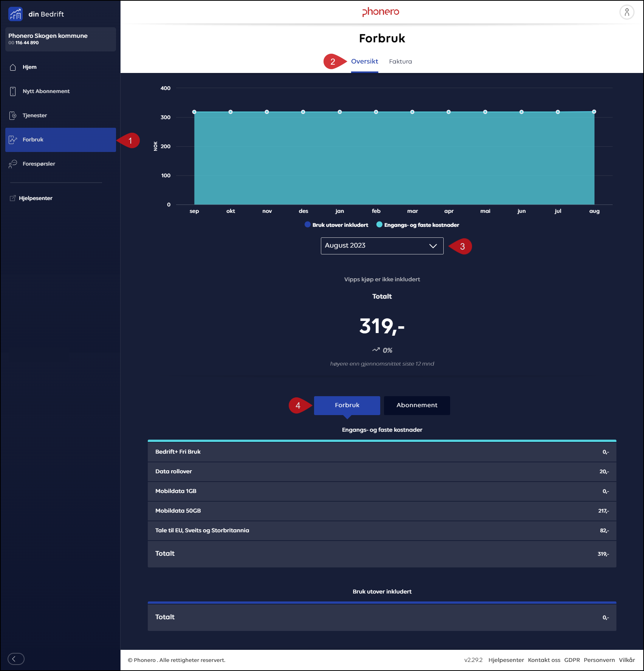The width and height of the screenshot is (644, 671).
Task: Click the jan data point on chart
Action: point(340,112)
